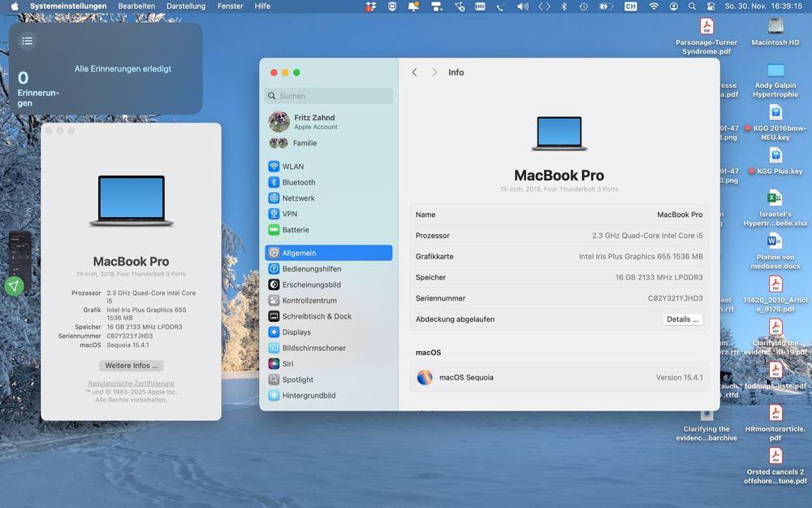Click 'Alle Erinnerungen erledigt' in widget
The image size is (812, 508).
tap(123, 68)
